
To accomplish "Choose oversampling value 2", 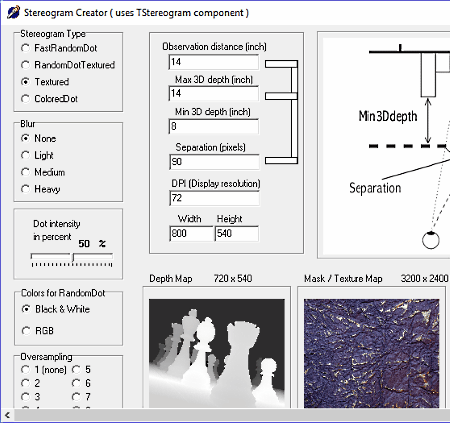I will pos(31,383).
